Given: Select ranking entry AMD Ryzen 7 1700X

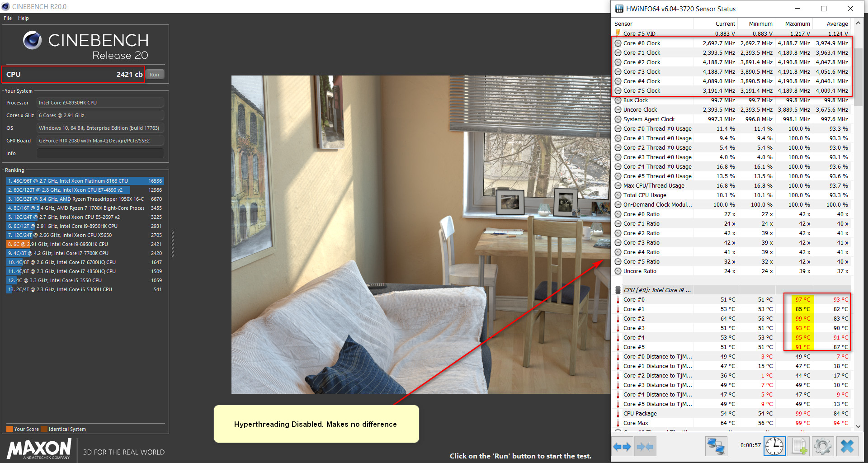Looking at the screenshot, I should (85, 208).
